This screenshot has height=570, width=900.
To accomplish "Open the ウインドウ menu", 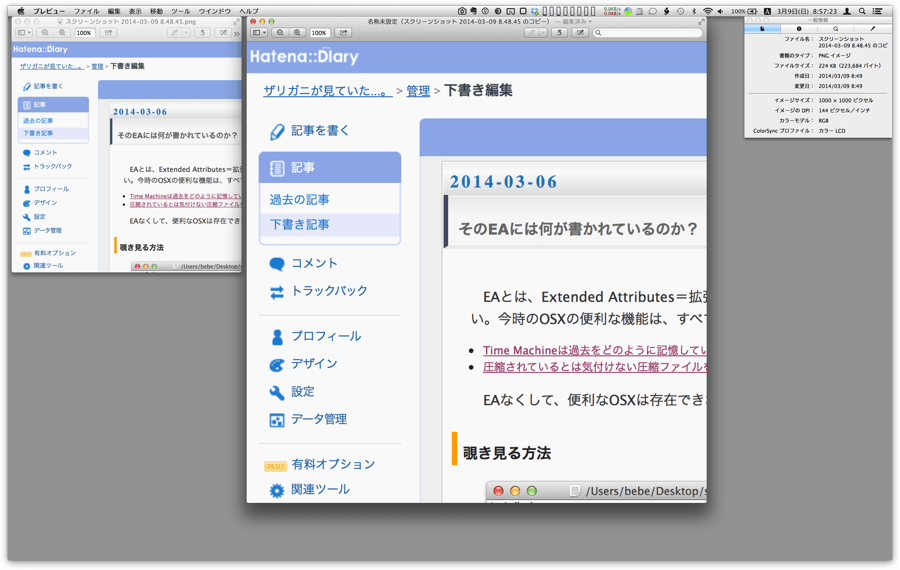I will click(215, 11).
